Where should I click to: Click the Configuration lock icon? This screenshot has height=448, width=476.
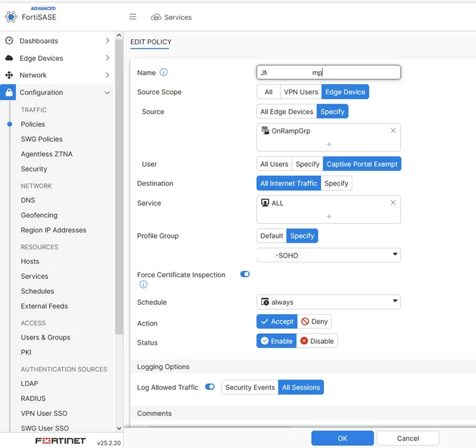click(x=9, y=92)
